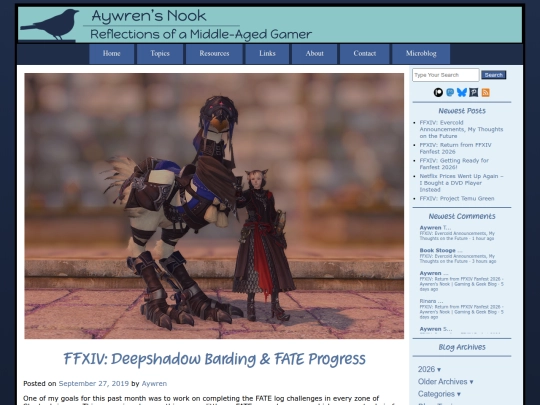
Task: Open the Aywren author link
Action: coord(154,383)
